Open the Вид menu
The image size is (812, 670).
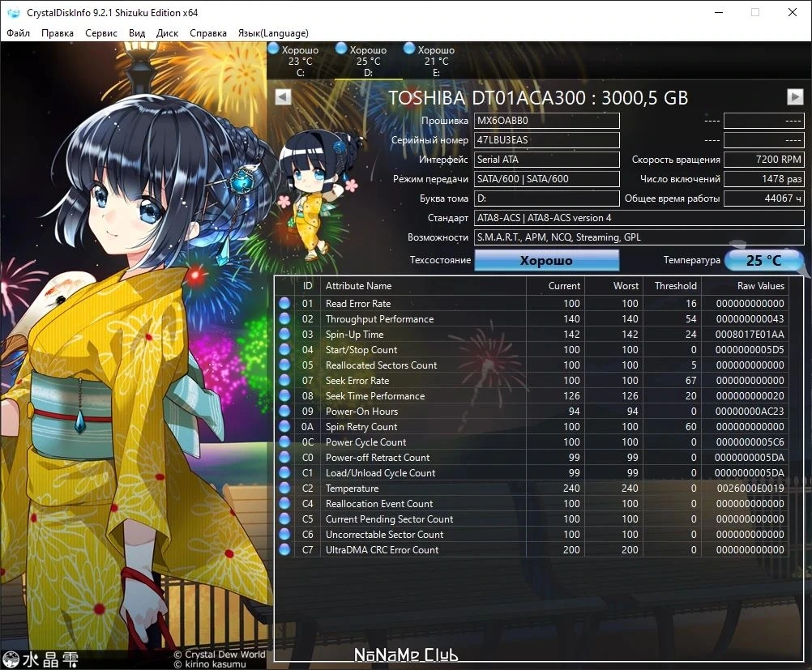tap(137, 33)
